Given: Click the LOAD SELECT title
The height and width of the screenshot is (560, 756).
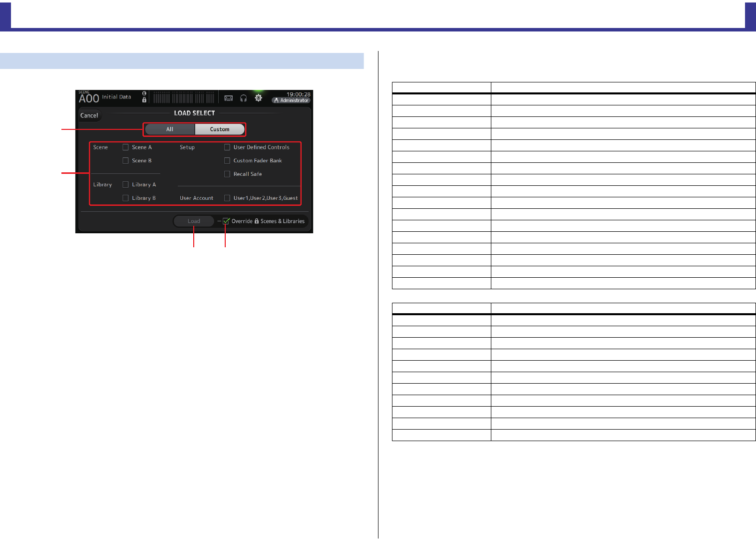Looking at the screenshot, I should pos(194,113).
